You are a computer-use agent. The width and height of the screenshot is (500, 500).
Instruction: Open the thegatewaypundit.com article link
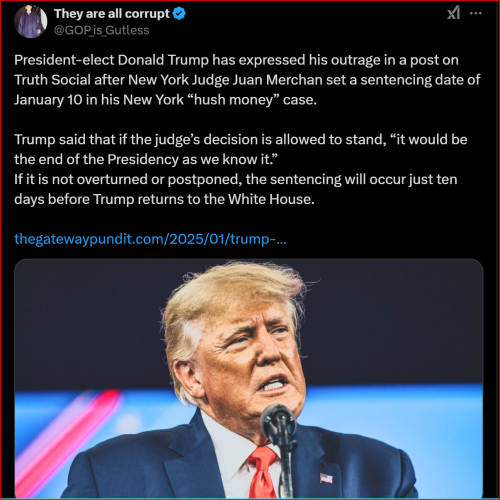coord(150,239)
